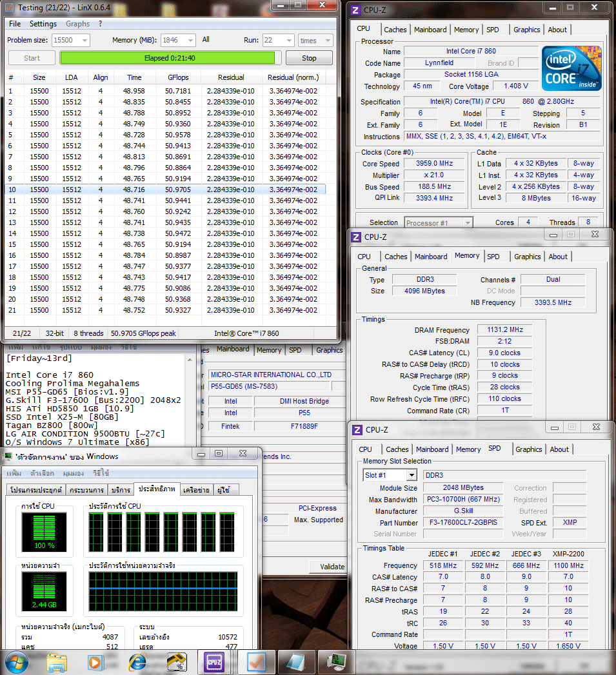Select the Thai เครือข่าย tab in Task Manager
This screenshot has height=675, width=616.
point(196,490)
